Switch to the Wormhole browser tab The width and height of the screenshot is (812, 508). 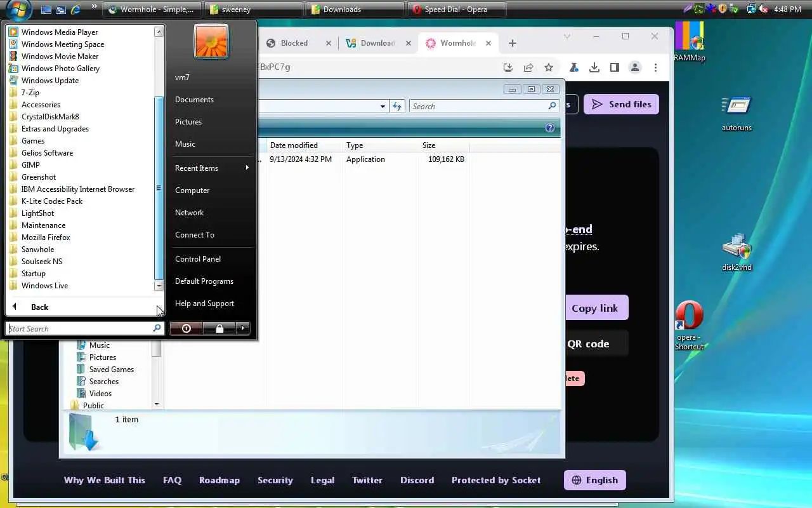click(x=458, y=43)
